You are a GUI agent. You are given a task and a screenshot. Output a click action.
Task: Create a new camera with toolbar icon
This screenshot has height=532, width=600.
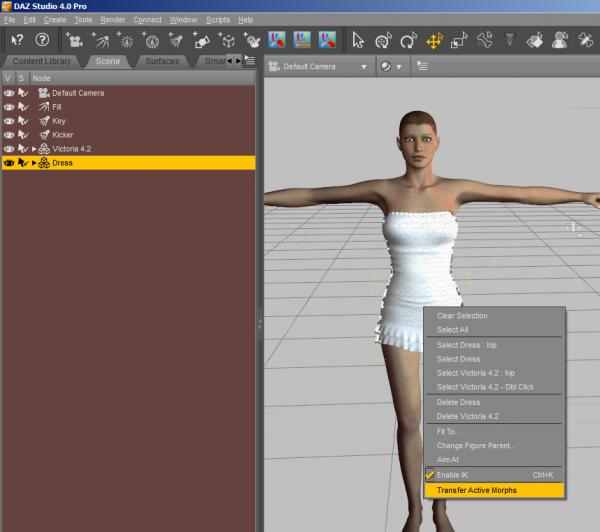[74, 40]
